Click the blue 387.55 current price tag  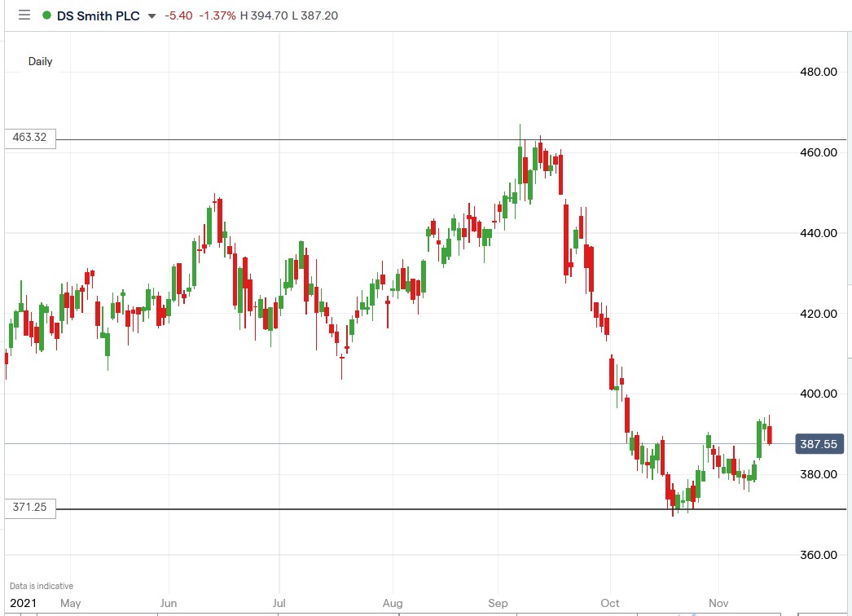pos(819,444)
